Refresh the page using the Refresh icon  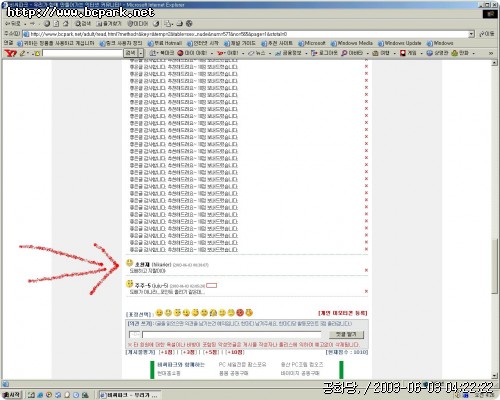point(56,24)
